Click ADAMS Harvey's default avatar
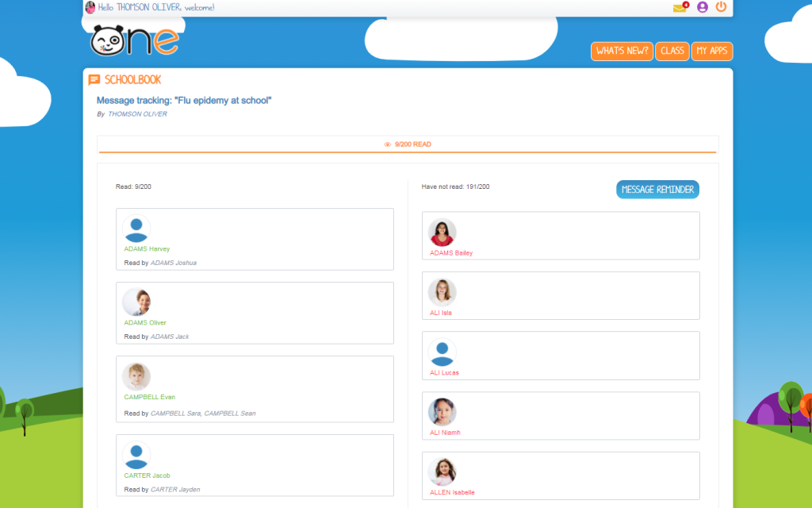 click(136, 229)
